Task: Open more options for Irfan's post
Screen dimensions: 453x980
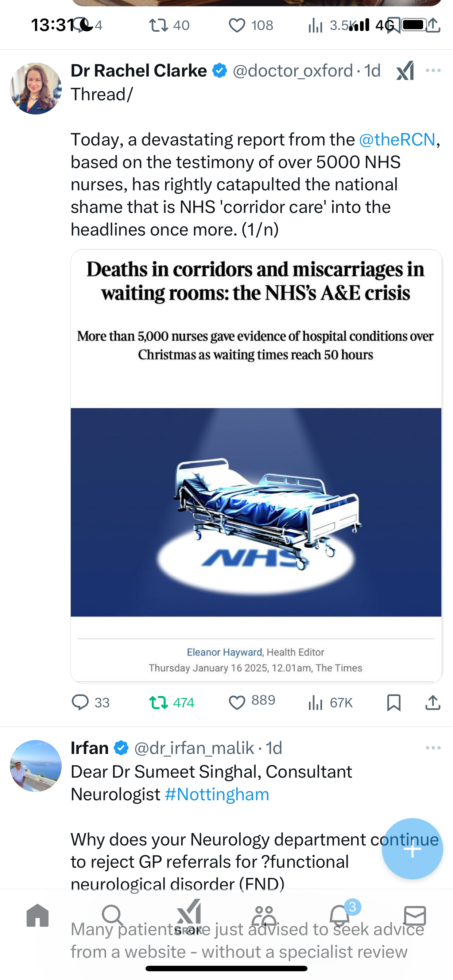Action: [x=433, y=747]
